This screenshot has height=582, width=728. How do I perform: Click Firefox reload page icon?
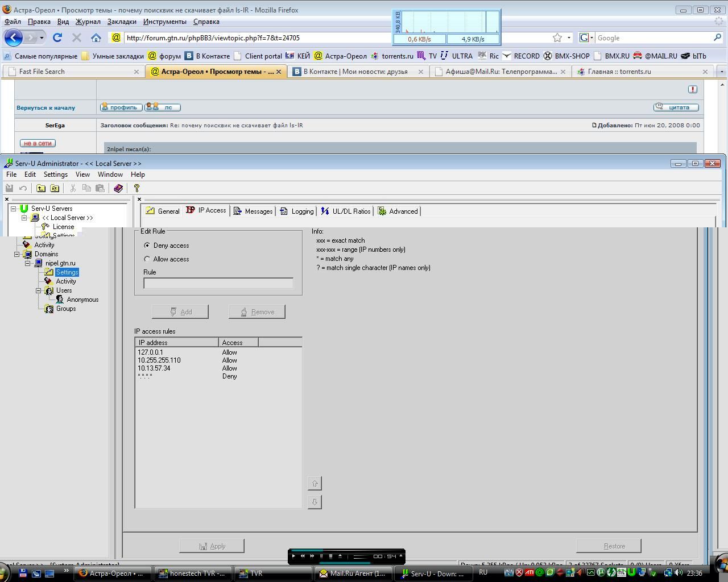coord(57,38)
